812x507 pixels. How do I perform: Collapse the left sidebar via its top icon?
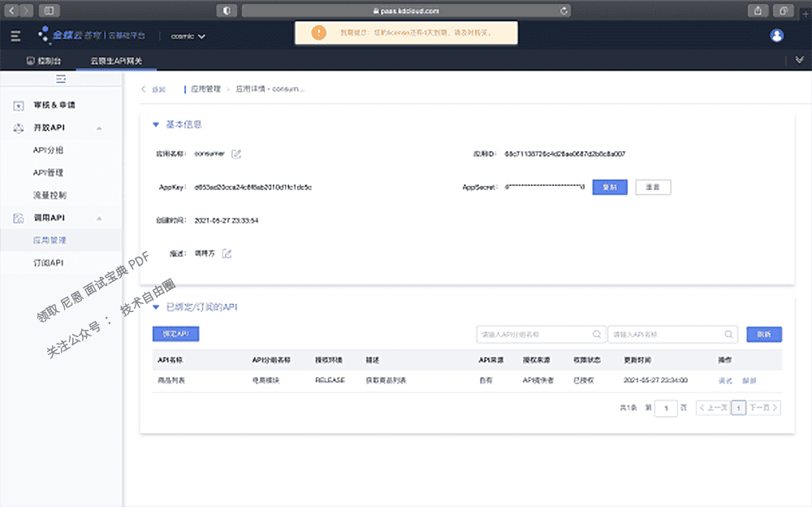pyautogui.click(x=60, y=78)
